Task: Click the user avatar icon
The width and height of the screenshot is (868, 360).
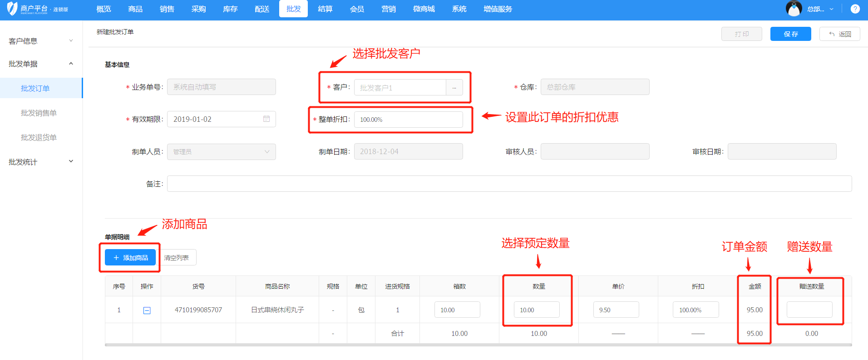Action: click(794, 9)
